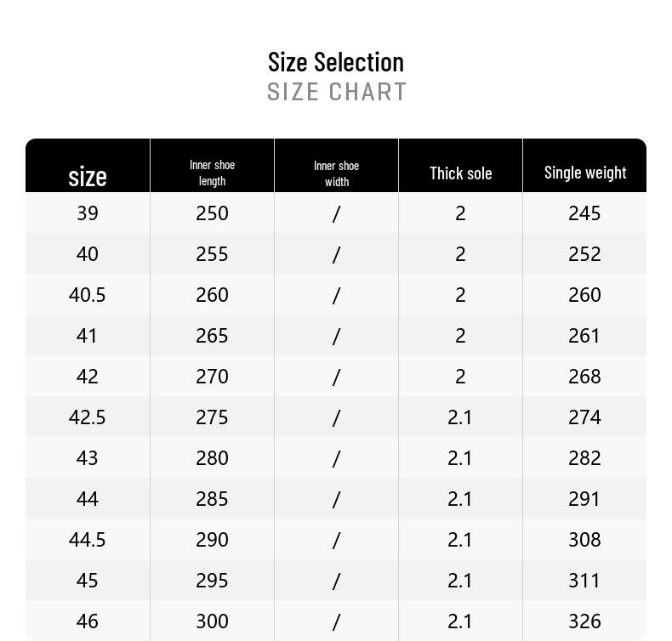The height and width of the screenshot is (641, 672).
Task: Select the "Inner shoe width" header cell
Action: [x=336, y=173]
